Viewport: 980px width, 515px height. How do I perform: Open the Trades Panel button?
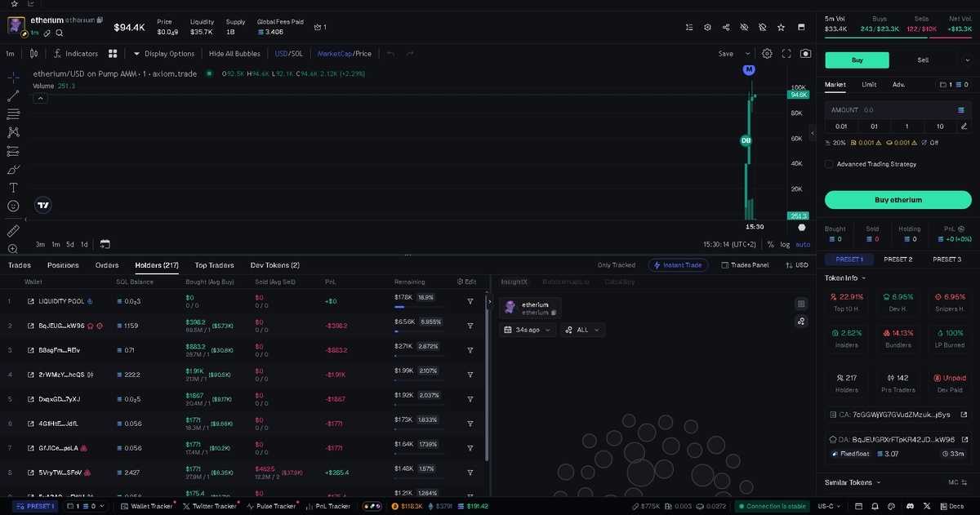[746, 265]
